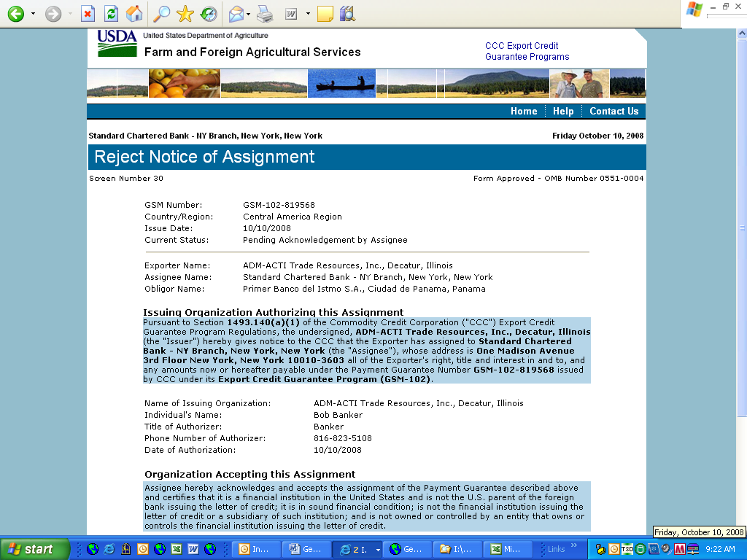This screenshot has width=747, height=560.
Task: Click the GSM-102-819568 number value
Action: [279, 205]
